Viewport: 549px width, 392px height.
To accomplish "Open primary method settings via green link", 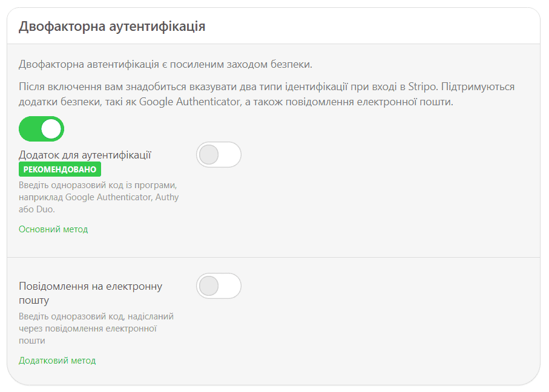I will click(53, 229).
